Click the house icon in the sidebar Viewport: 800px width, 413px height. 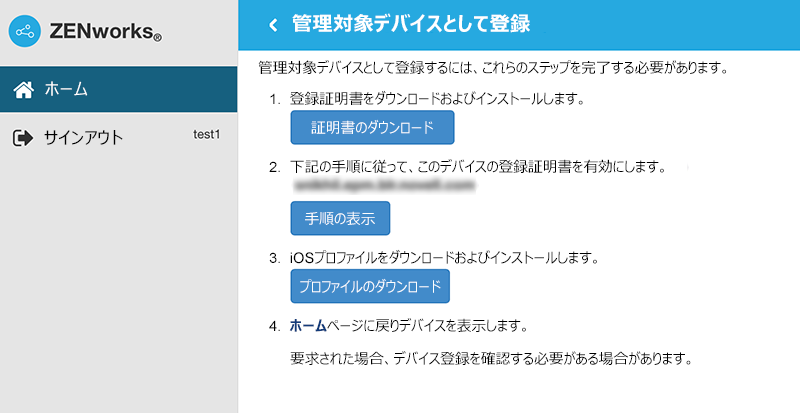(x=24, y=89)
